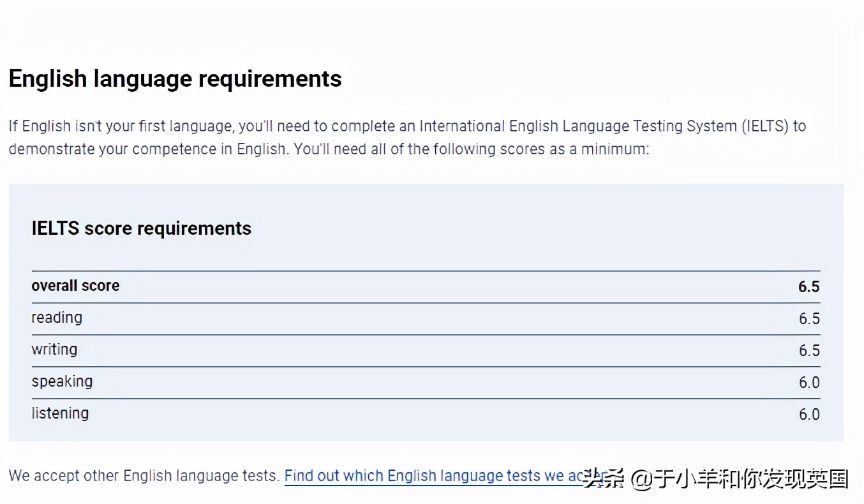Click the listening score value 6.0

tap(808, 414)
